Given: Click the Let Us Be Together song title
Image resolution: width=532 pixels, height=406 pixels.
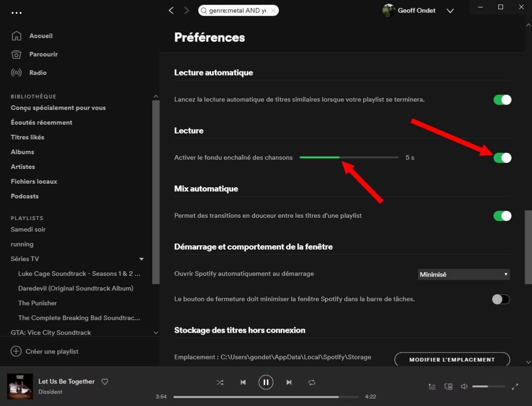Looking at the screenshot, I should coord(66,382).
